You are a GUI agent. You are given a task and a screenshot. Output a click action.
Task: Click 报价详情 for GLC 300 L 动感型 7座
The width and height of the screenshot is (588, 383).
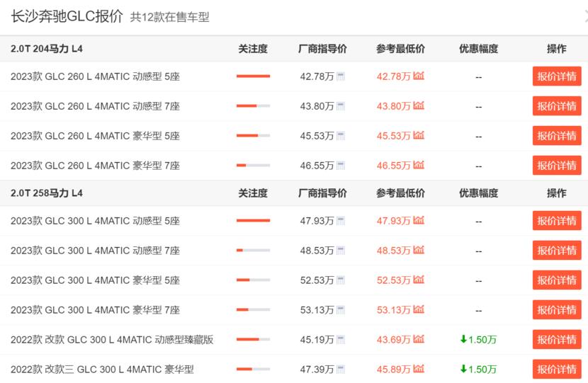[557, 251]
